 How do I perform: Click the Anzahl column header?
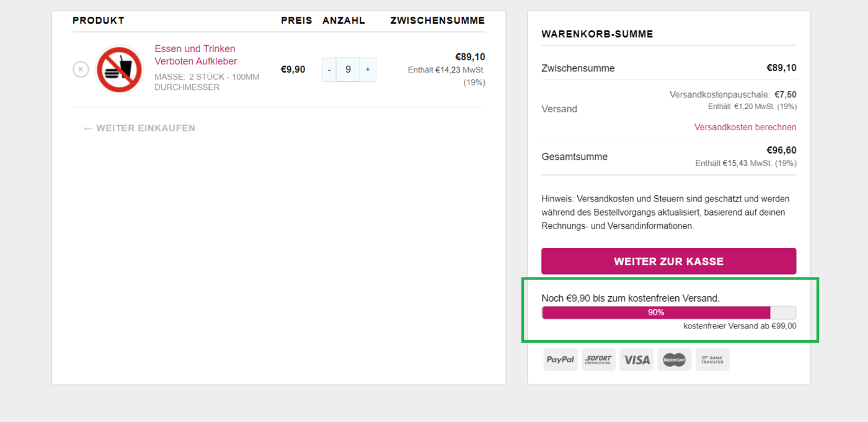click(x=343, y=20)
